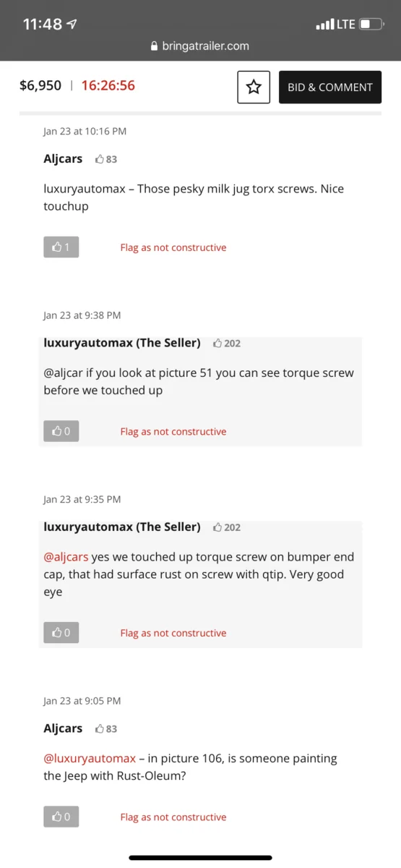Tap the red @luxuryautomax mention
Image resolution: width=401 pixels, height=868 pixels.
[90, 758]
